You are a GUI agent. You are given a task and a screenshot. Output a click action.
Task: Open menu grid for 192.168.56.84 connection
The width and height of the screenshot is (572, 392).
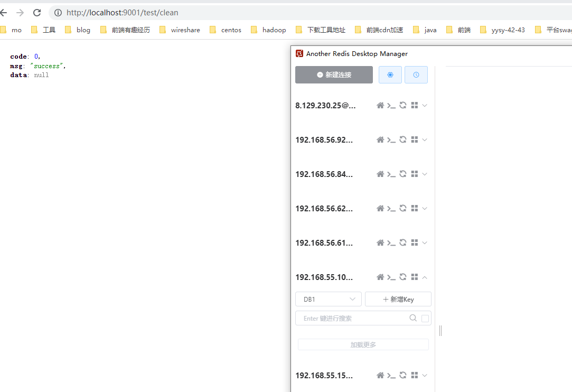point(415,174)
